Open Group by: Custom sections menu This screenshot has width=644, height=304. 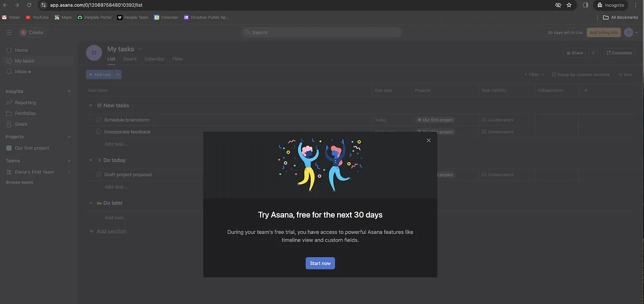tap(580, 75)
